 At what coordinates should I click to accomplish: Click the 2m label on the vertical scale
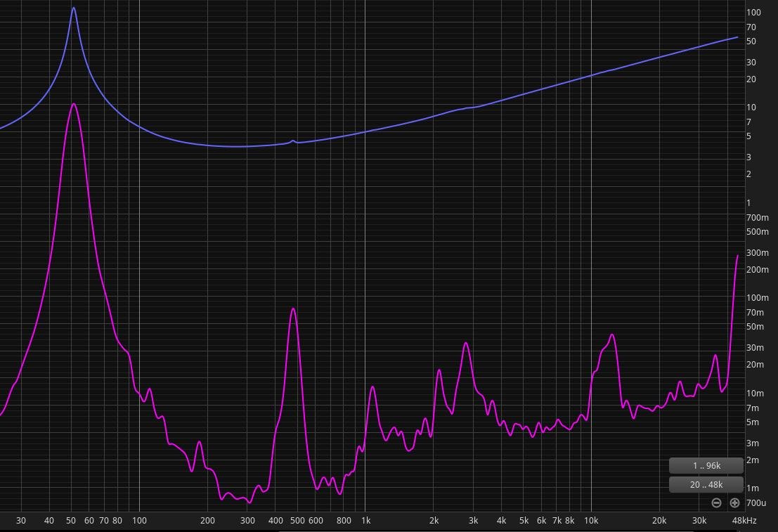(752, 460)
